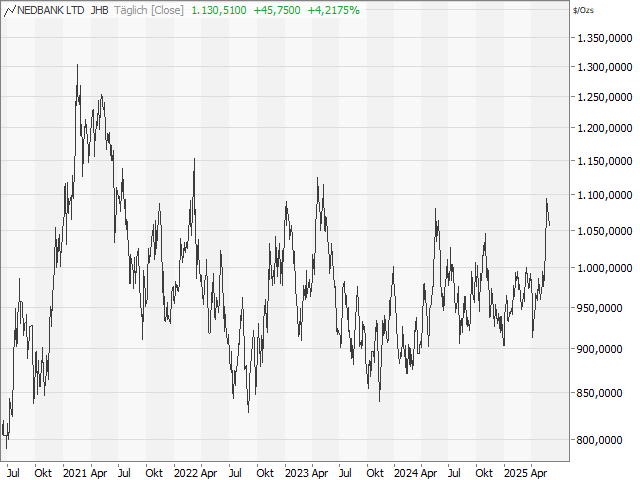640x480 pixels.
Task: Click the 1.000,0000 price axis label
Action: 605,268
